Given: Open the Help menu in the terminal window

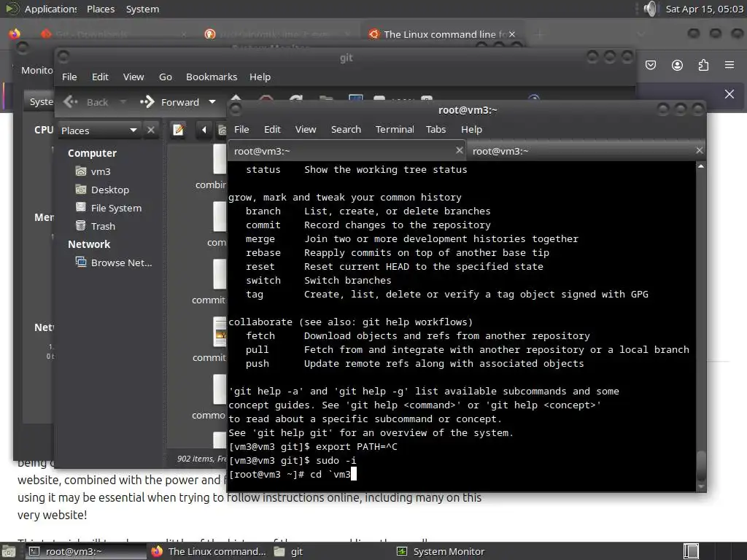Looking at the screenshot, I should click(x=471, y=130).
